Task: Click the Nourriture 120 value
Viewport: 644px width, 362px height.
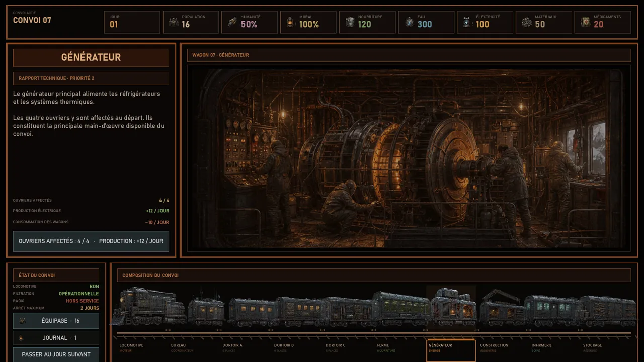Action: (365, 24)
